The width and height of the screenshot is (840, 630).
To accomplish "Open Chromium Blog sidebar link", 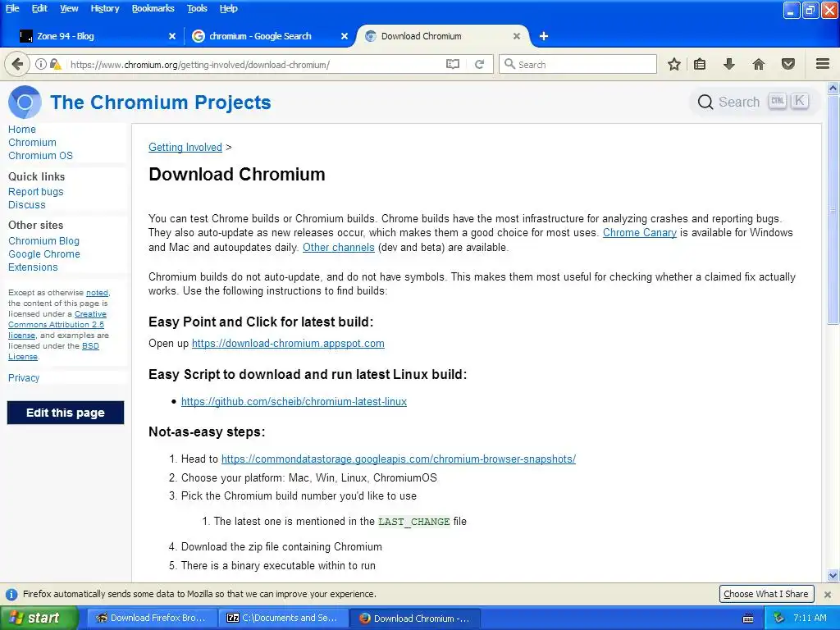I will 44,241.
